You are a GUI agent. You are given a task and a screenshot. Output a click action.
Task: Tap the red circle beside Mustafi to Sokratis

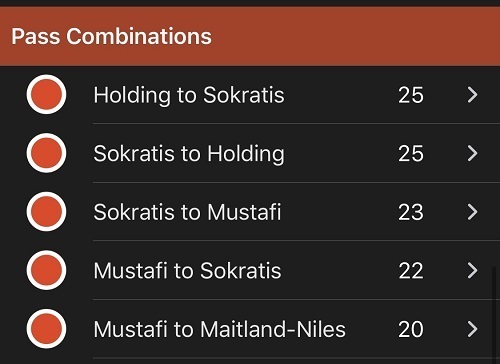(46, 270)
